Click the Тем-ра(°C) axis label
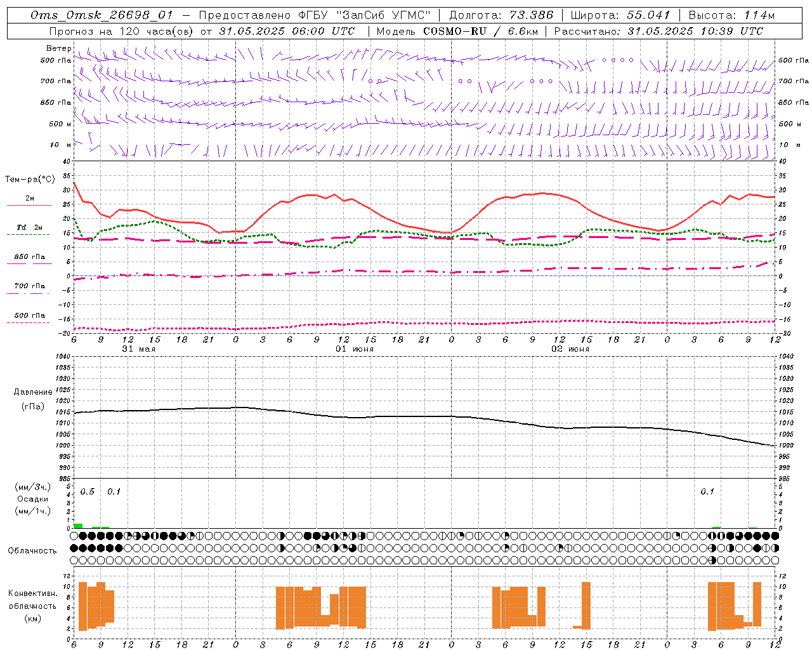Viewport: 812px width, 650px height. 30,180
